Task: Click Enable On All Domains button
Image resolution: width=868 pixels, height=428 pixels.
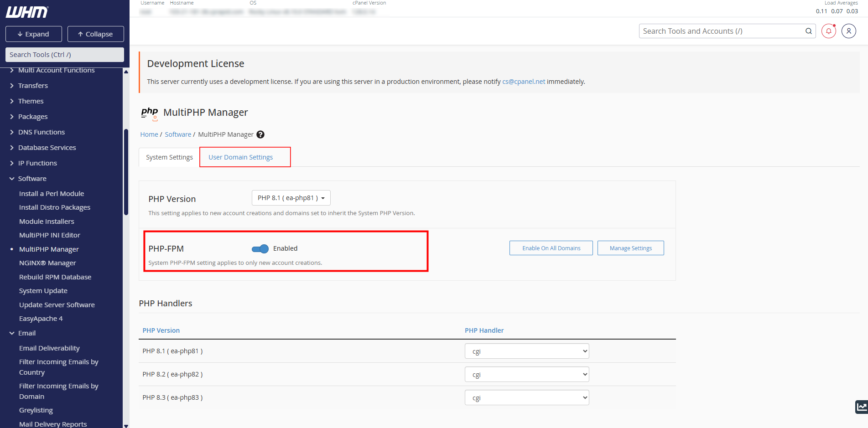Action: point(551,248)
